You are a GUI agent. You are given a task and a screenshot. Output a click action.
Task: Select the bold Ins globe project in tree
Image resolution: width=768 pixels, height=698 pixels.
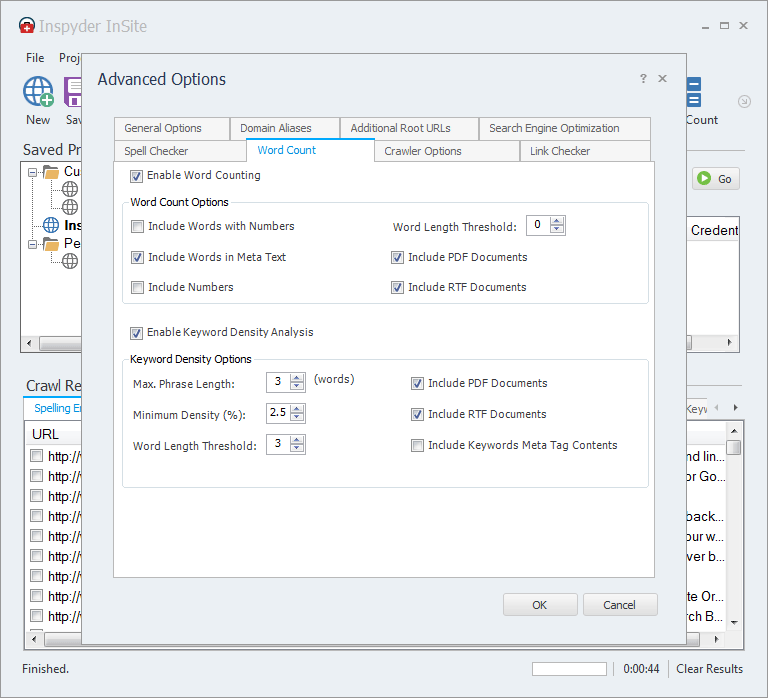pos(51,225)
